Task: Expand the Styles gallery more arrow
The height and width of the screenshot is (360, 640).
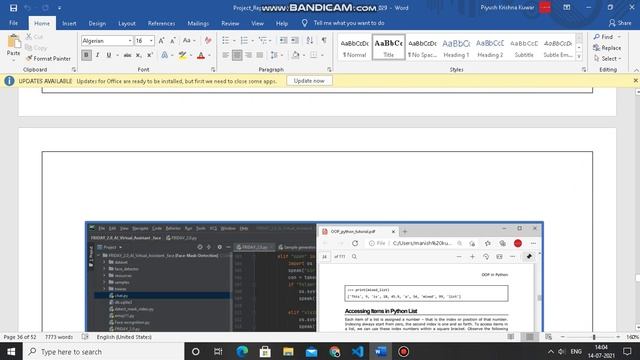Action: [579, 57]
